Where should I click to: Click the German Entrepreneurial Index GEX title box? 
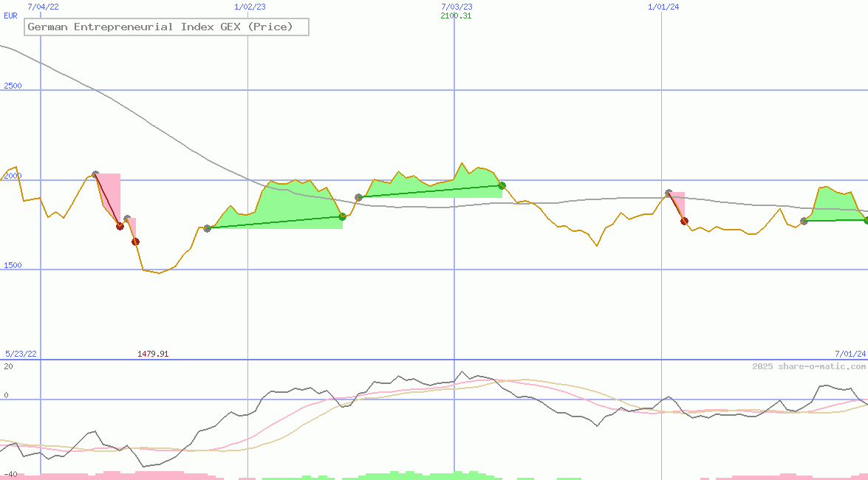(x=166, y=27)
